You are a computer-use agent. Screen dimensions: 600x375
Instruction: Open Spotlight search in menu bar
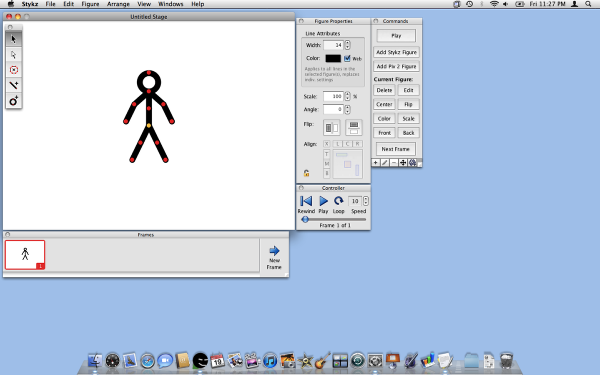click(x=588, y=4)
